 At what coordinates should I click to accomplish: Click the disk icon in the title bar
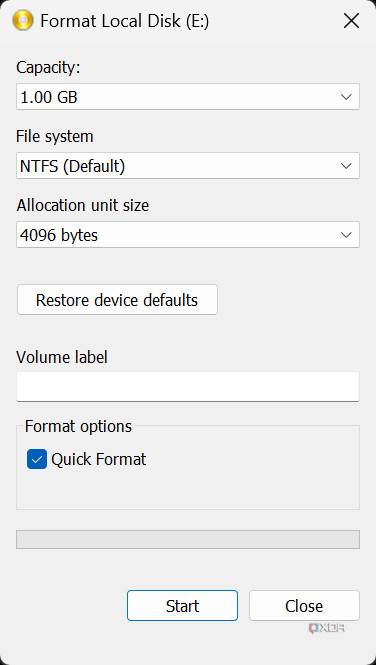23,21
